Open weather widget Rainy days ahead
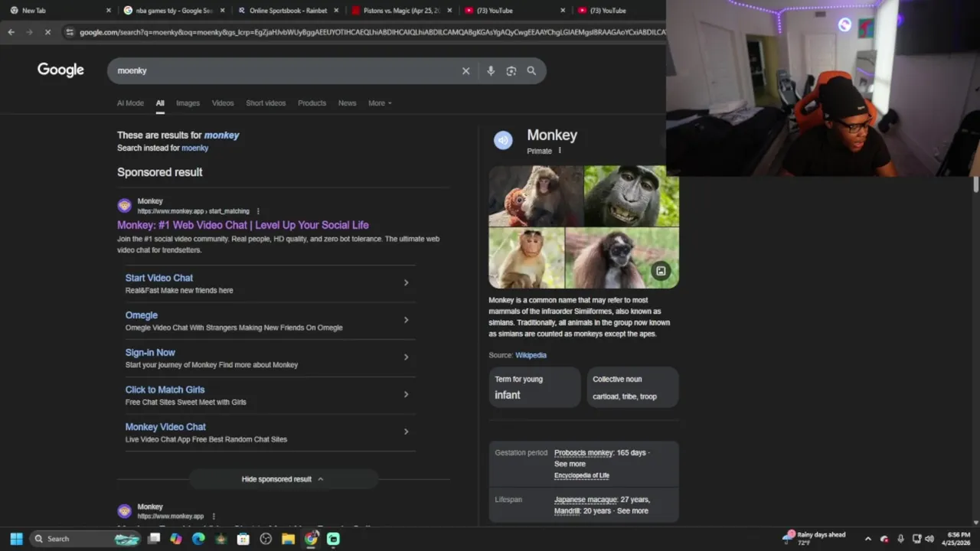The height and width of the screenshot is (551, 980). pyautogui.click(x=814, y=539)
